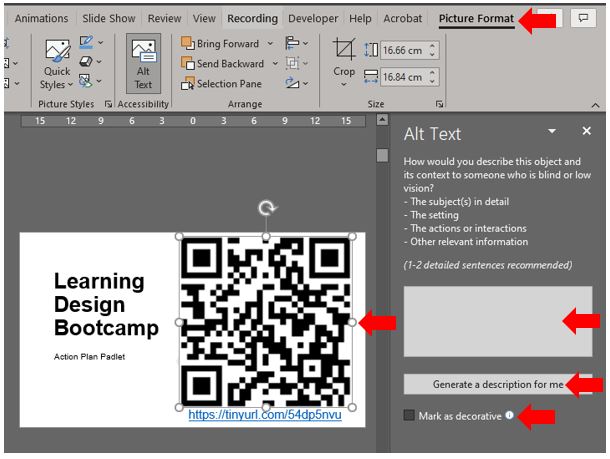Click the comments speech bubble icon
610x459 pixels.
pyautogui.click(x=583, y=18)
